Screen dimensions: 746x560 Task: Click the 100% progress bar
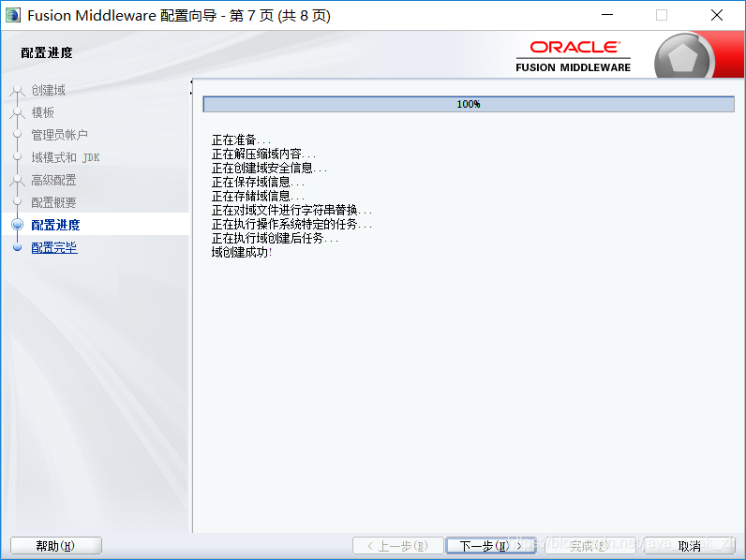469,104
